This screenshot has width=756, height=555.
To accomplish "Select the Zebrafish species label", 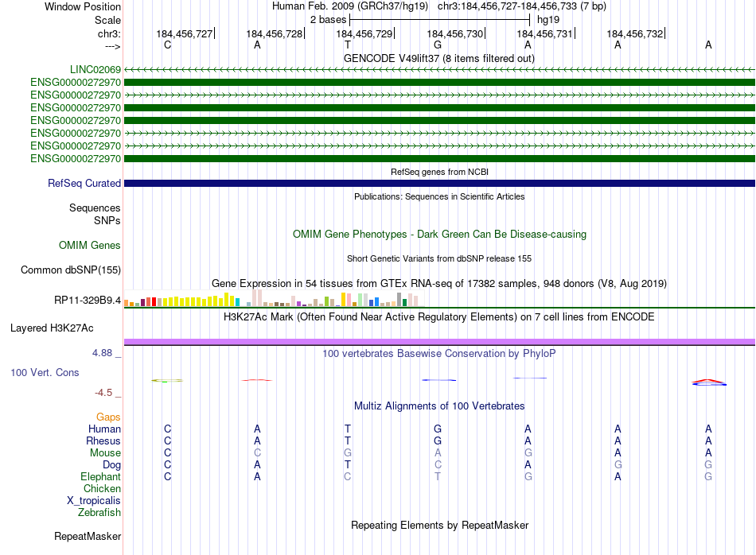I will 99,512.
